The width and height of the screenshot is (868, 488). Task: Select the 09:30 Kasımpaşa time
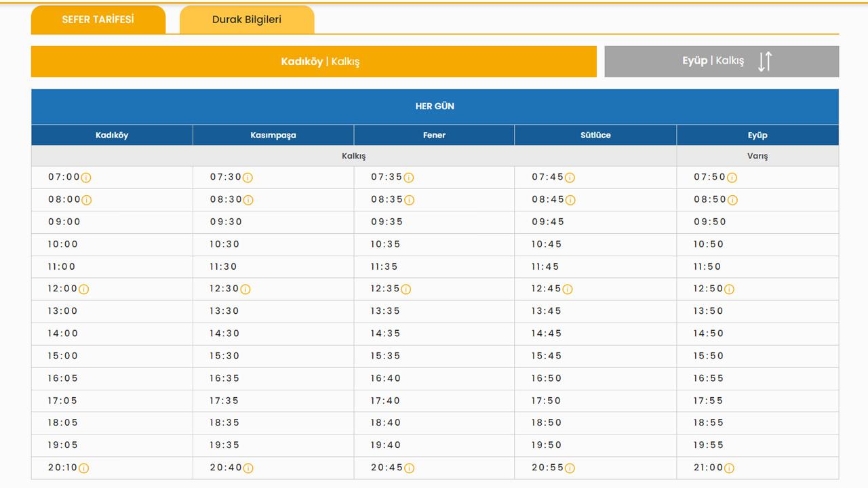226,222
